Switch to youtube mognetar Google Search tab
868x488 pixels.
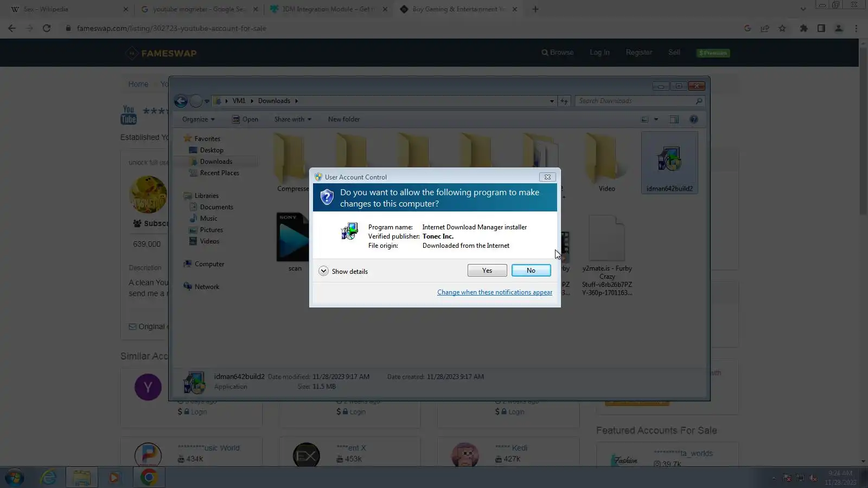click(x=199, y=9)
